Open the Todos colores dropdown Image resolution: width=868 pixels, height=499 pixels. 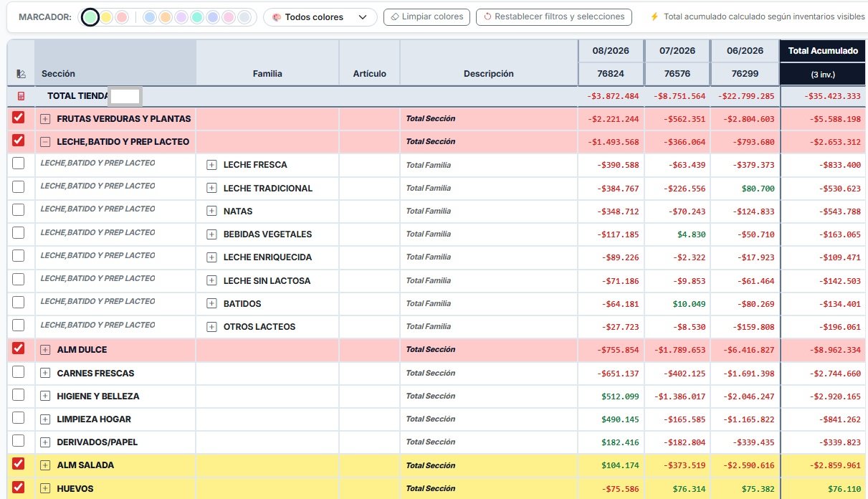pos(320,16)
